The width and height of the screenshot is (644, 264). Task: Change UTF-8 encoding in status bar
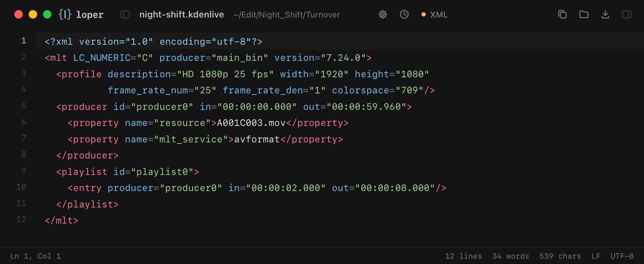(622, 256)
